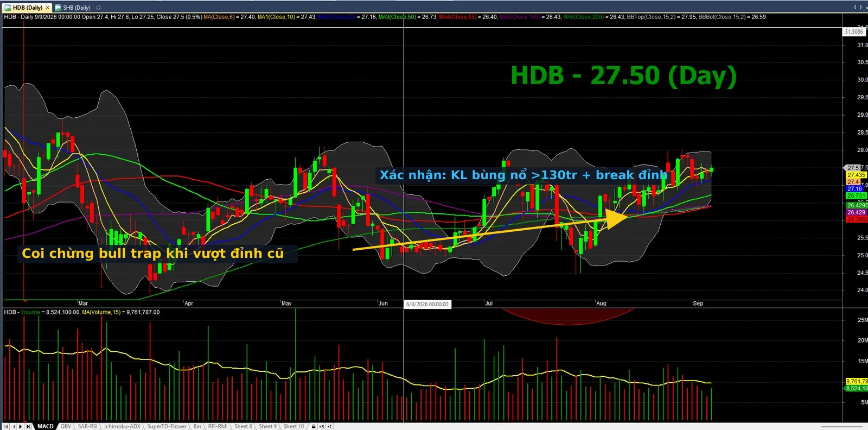Go to the previous sheet tab
This screenshot has width=868, height=430.
coord(14,426)
